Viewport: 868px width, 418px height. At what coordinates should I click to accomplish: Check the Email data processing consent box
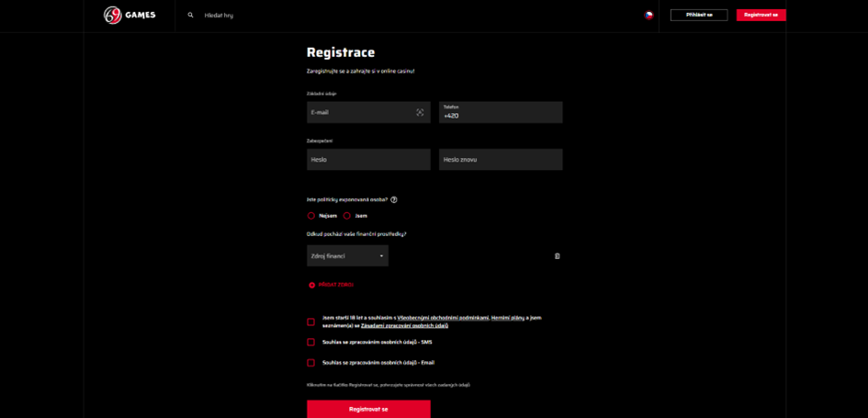(311, 363)
